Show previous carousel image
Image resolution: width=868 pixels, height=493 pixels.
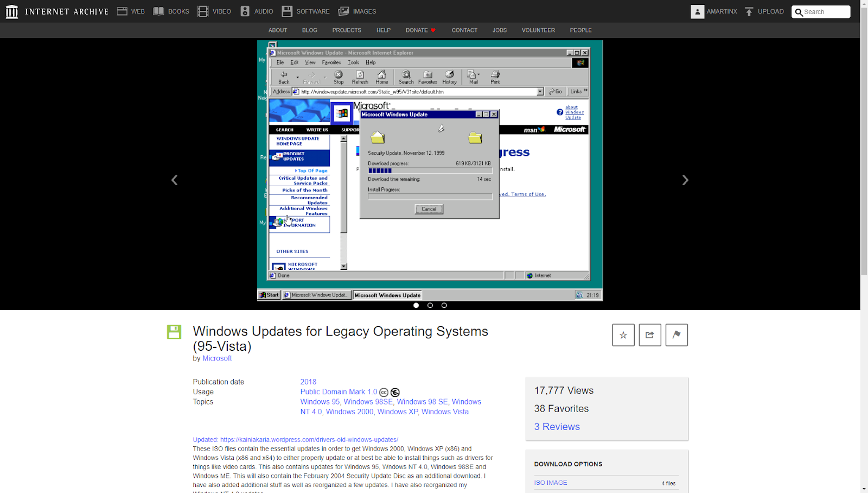[174, 180]
